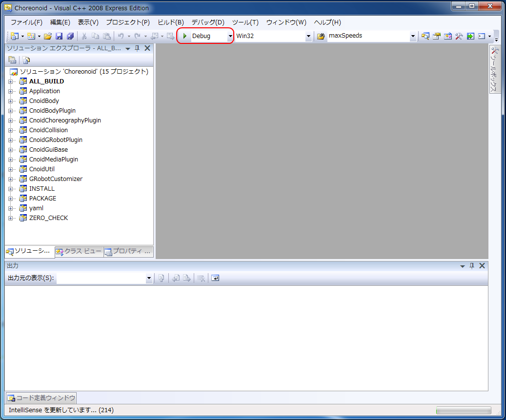Pin the Solution Explorer panel
This screenshot has width=506, height=420.
(x=137, y=48)
